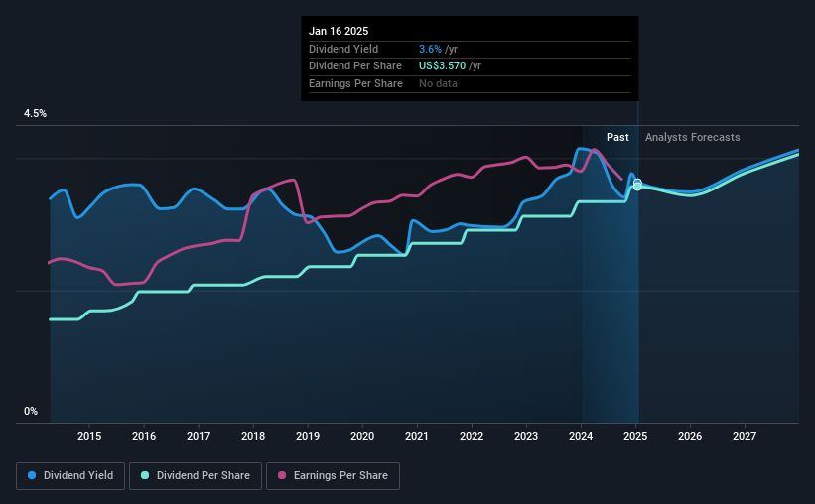Click the 2018 x-axis label

253,436
